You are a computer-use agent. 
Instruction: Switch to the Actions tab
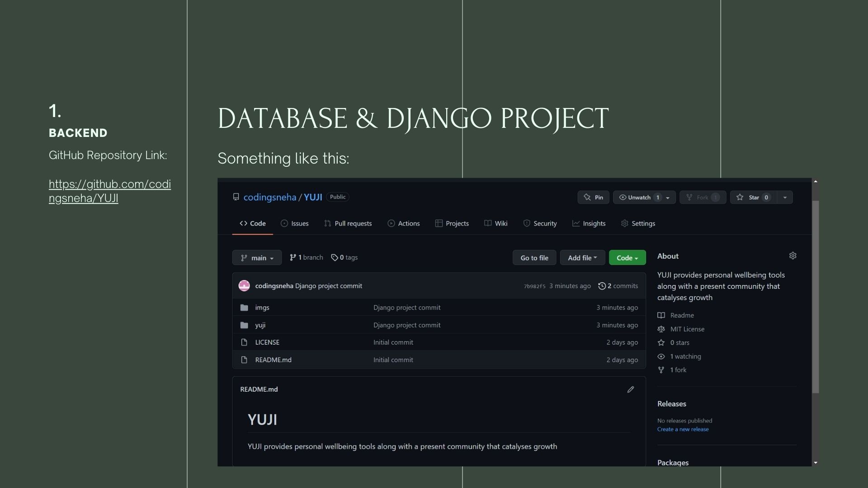coord(404,223)
